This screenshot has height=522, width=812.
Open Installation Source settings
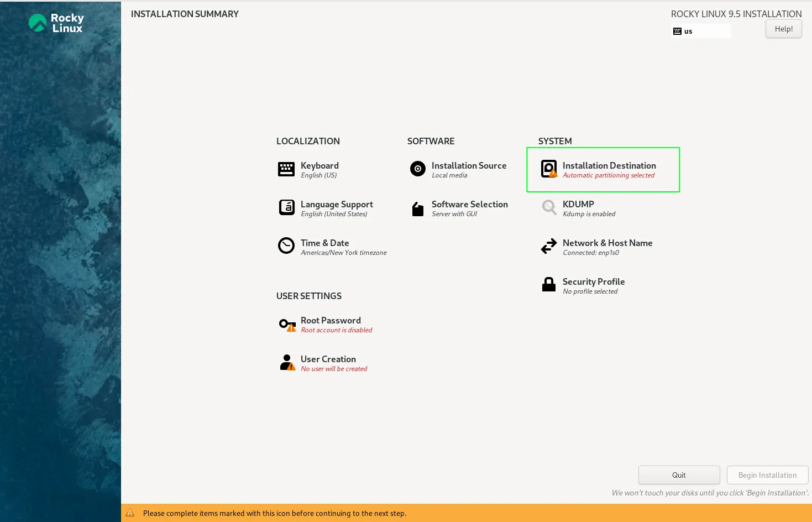point(469,165)
